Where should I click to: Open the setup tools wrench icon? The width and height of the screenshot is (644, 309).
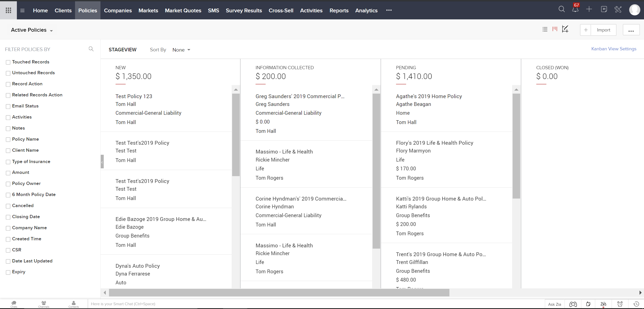[x=618, y=10]
